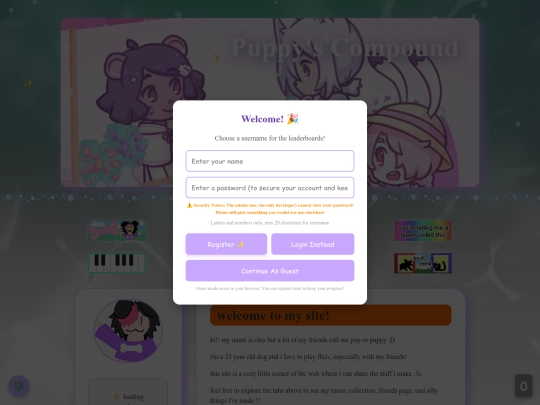Screen dimensions: 540x405
Task: Click the bark meow dog and cat badge
Action: [423, 263]
